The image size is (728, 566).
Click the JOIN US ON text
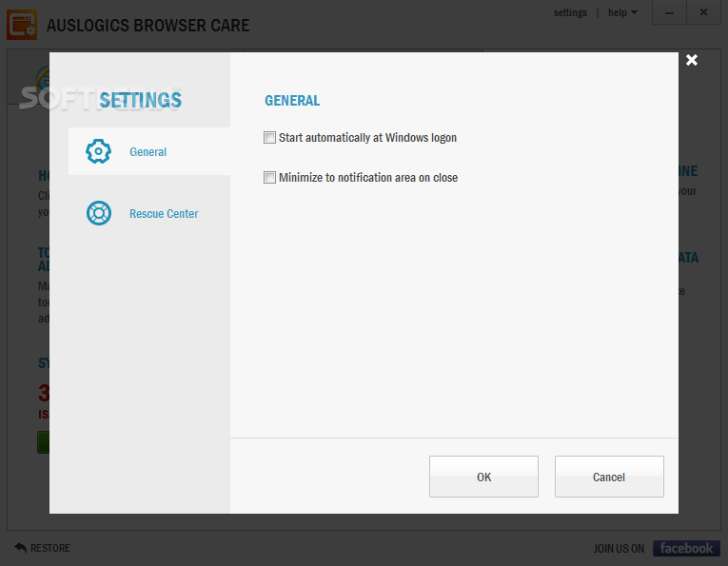pyautogui.click(x=619, y=548)
